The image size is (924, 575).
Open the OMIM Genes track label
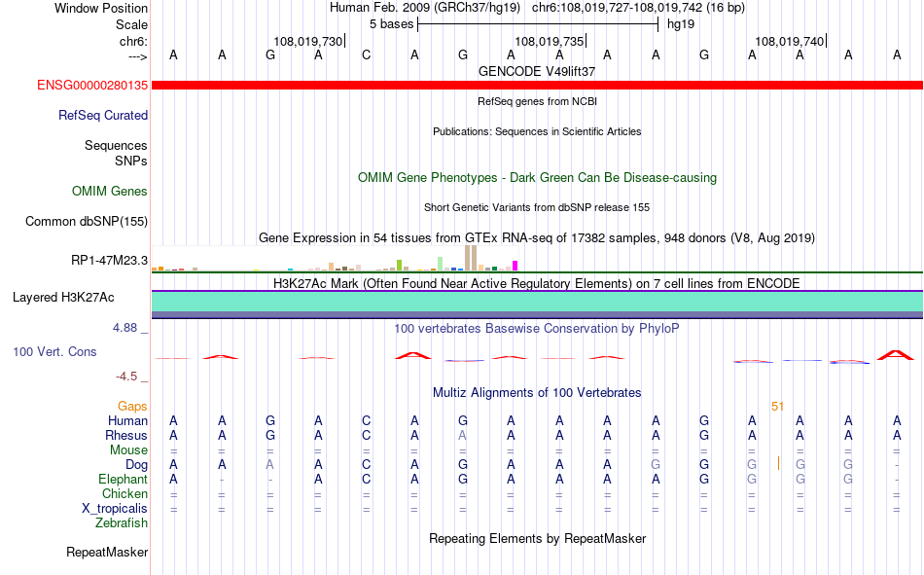[109, 191]
